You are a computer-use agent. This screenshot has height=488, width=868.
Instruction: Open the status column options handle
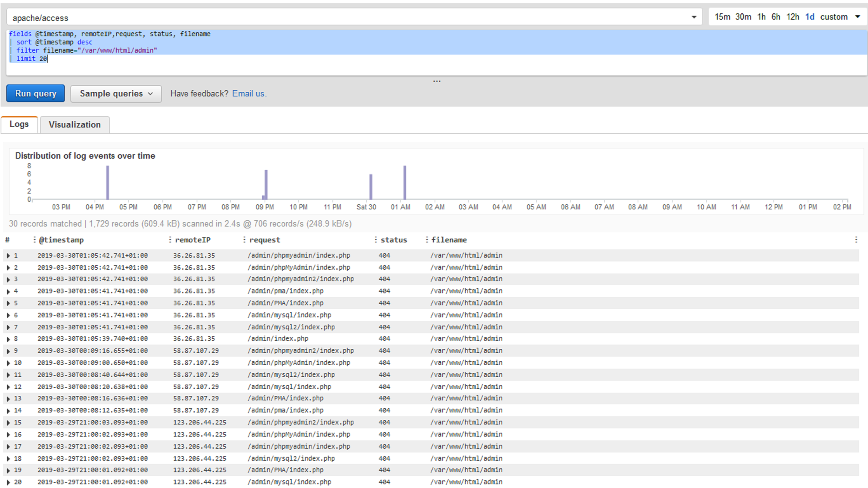tap(376, 240)
